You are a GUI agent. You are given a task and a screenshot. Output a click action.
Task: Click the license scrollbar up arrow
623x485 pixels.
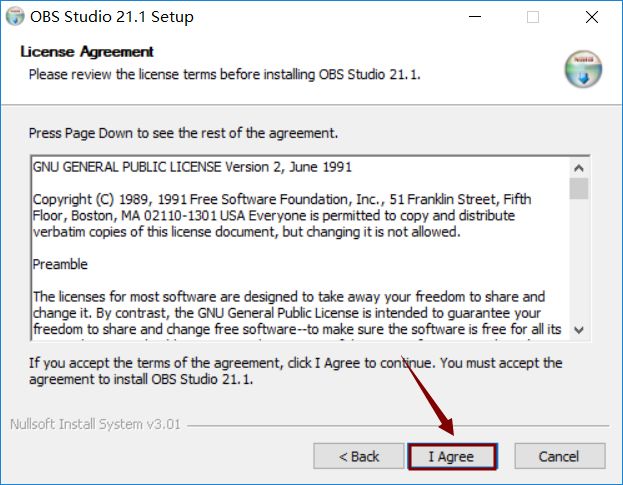tap(578, 168)
